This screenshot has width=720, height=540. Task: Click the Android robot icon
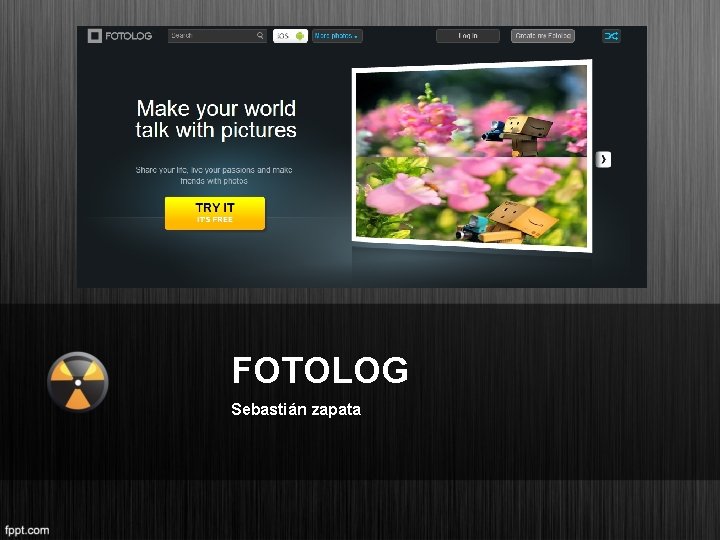[x=300, y=36]
